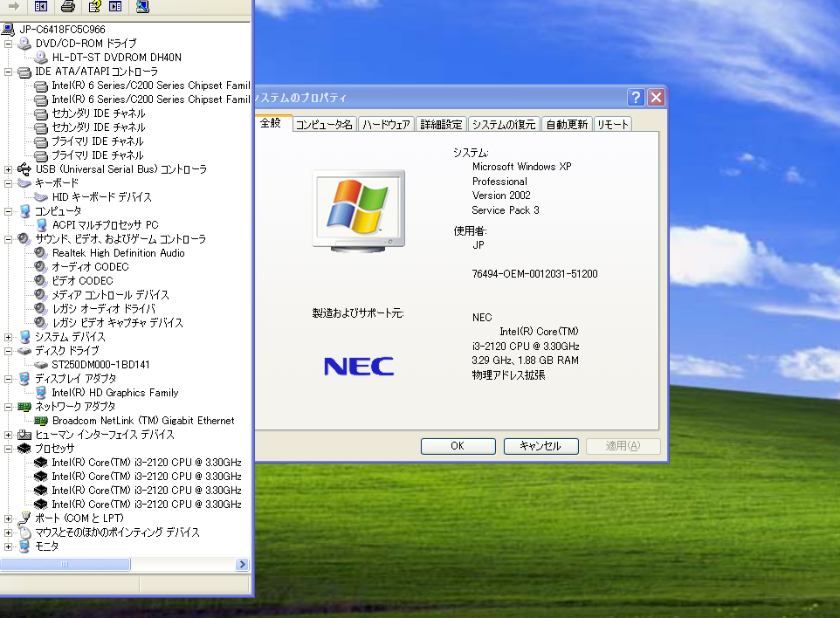The image size is (840, 618).
Task: Select レガシ オーディオ ドライバ entry
Action: point(104,308)
